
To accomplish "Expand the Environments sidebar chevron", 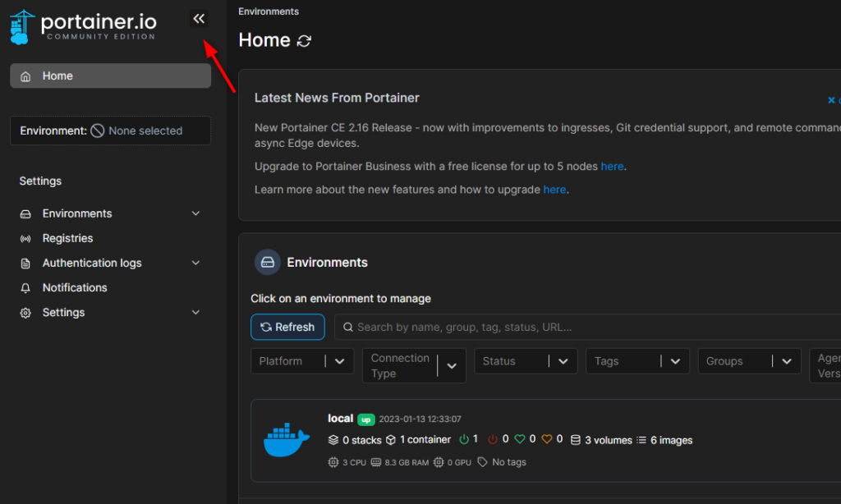I will pyautogui.click(x=195, y=213).
